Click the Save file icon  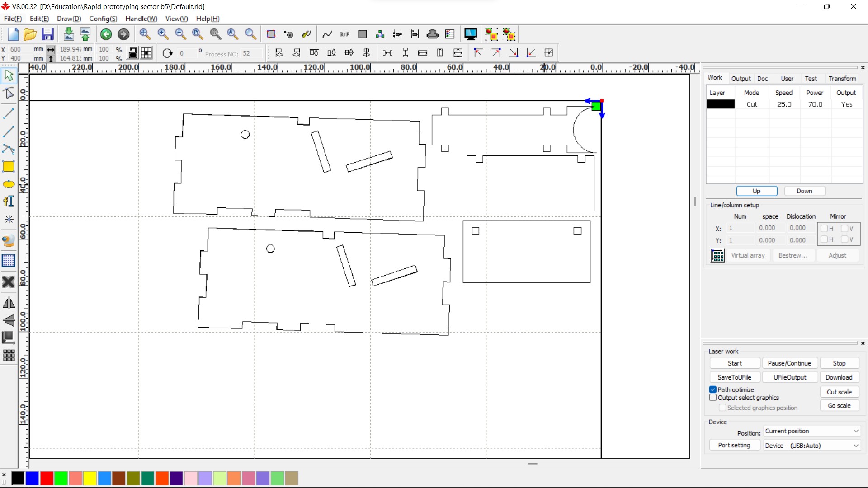(x=47, y=34)
